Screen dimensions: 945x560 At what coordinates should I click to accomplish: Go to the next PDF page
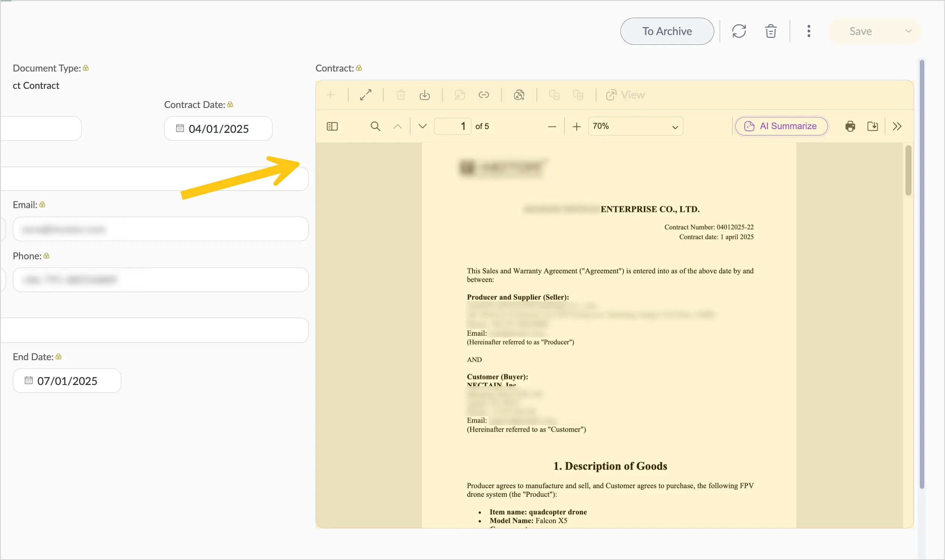422,126
